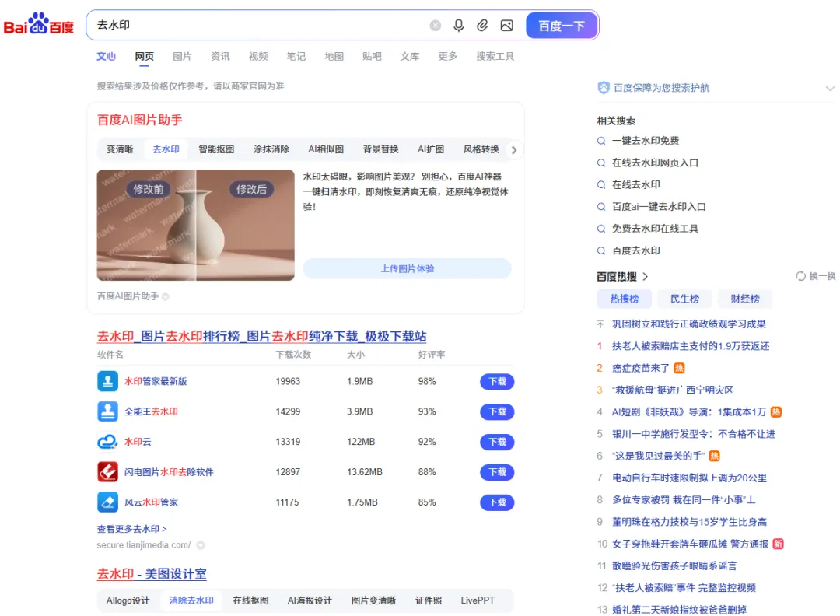The image size is (840, 616).
Task: Switch to 财经榜 tab
Action: pos(745,299)
